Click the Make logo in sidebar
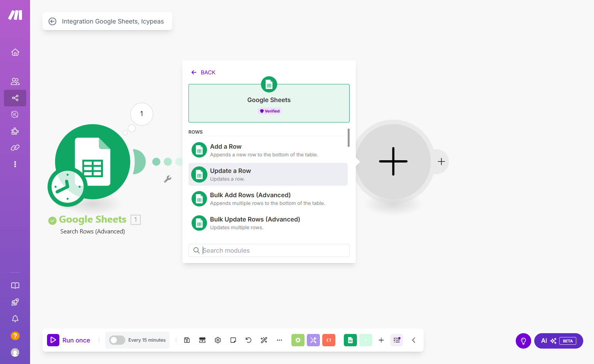 [15, 15]
